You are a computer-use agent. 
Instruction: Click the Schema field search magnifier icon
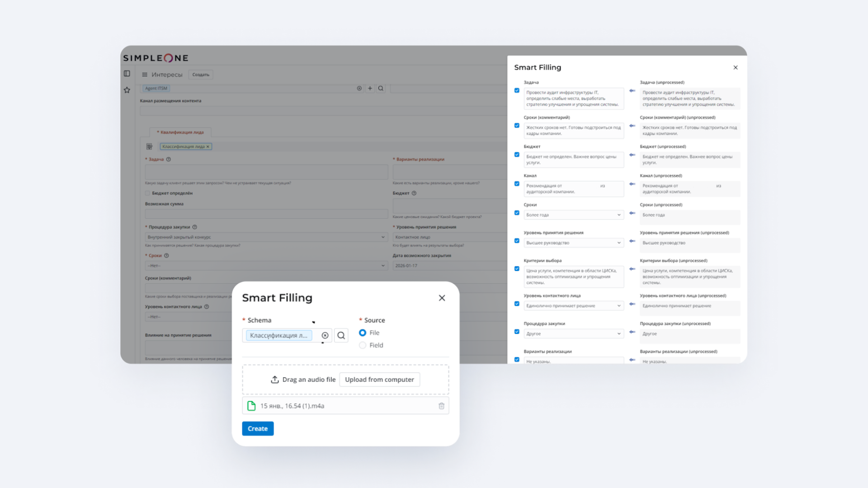click(341, 335)
